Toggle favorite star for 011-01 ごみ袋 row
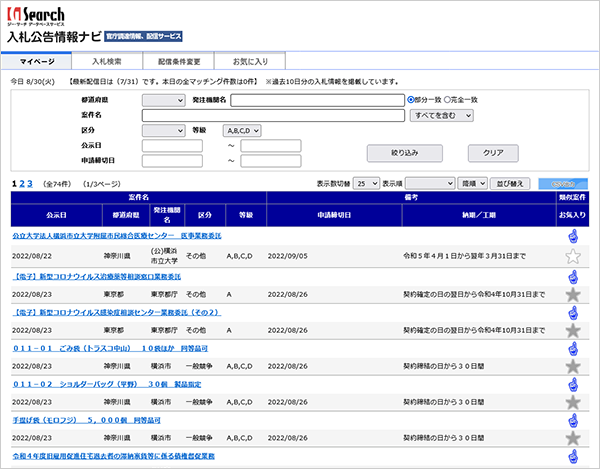600x469 pixels. (573, 366)
